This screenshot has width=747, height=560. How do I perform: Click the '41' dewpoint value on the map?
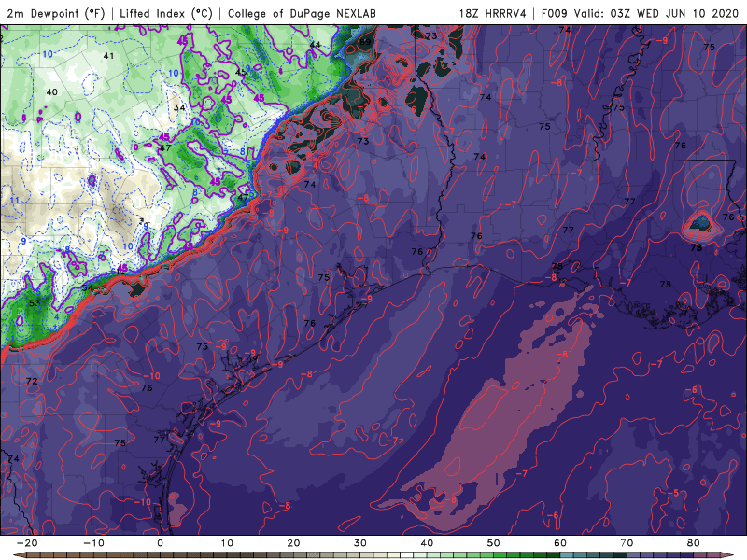pos(108,56)
